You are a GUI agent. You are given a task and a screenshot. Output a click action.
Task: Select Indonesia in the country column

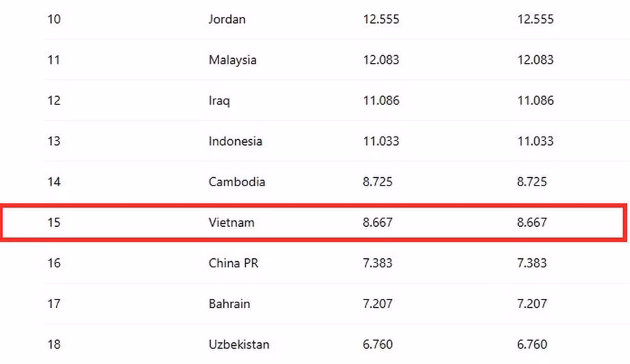[235, 141]
